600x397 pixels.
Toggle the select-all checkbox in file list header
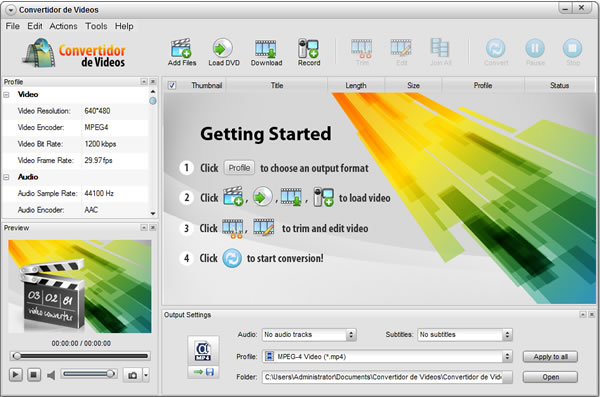172,85
